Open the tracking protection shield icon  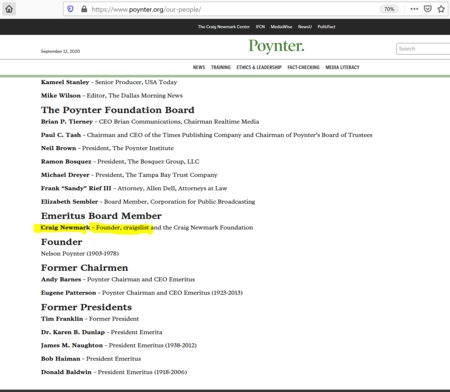70,9
